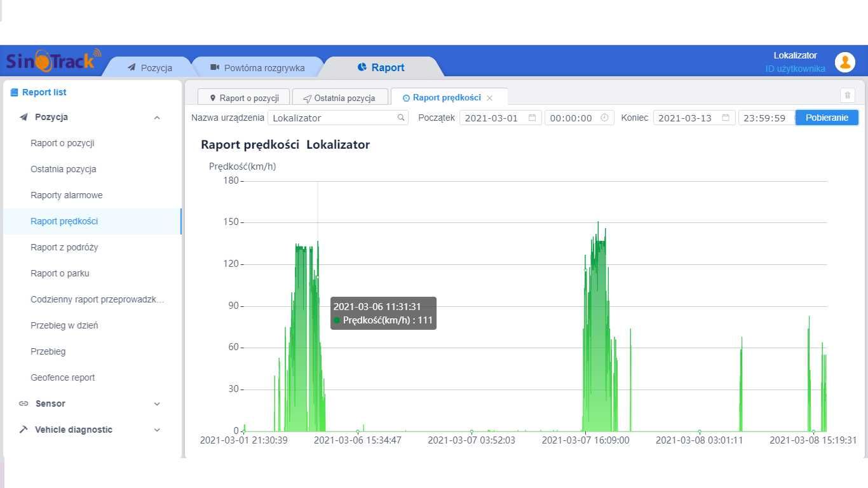Open calendar icon for end date
868x488 pixels.
[x=726, y=118]
